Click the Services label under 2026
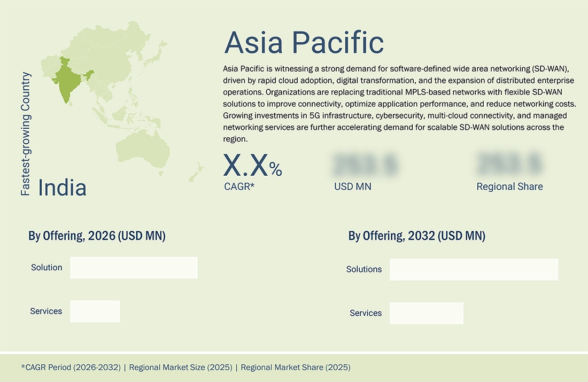 (46, 311)
